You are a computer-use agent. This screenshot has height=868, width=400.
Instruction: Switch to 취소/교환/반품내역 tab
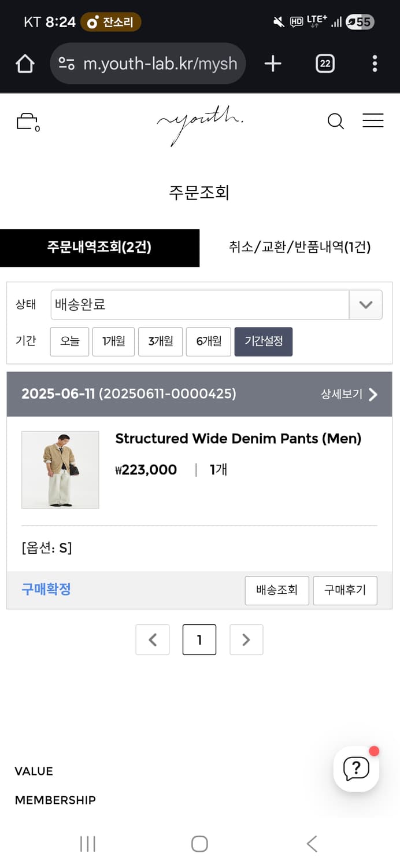(299, 248)
